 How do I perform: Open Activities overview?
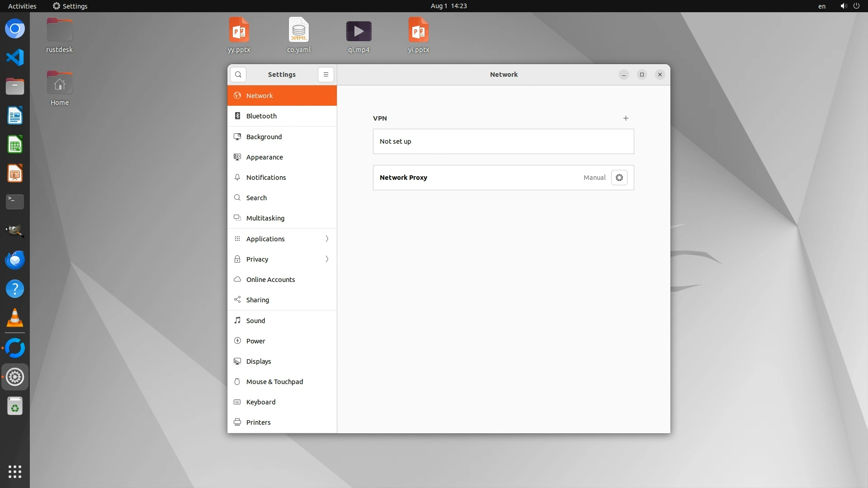22,6
